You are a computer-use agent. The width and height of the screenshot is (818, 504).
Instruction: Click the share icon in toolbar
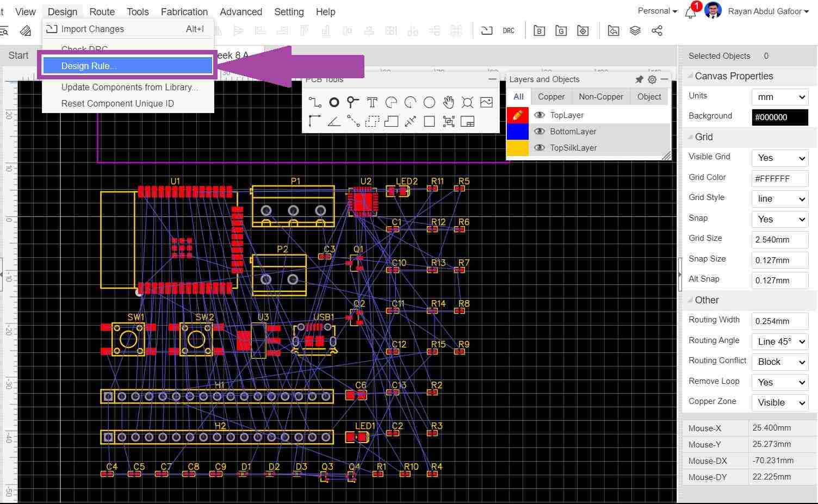tap(657, 31)
